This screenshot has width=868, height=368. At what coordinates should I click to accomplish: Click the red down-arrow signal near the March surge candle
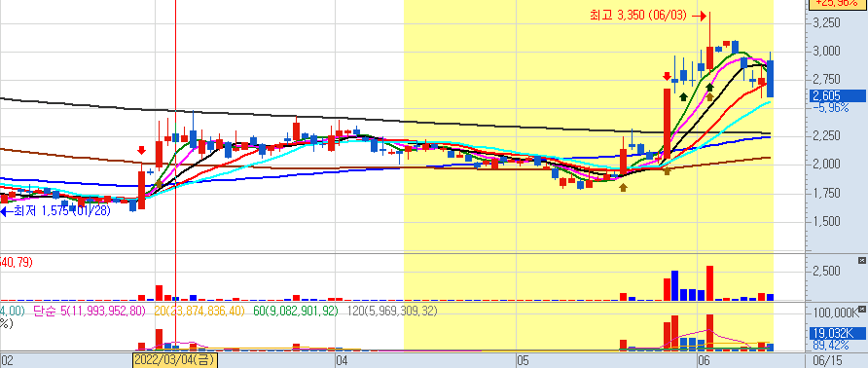coord(141,150)
